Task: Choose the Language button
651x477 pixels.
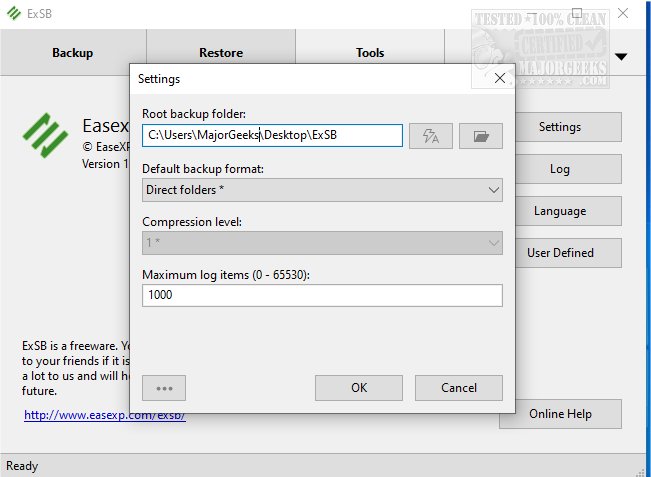Action: pyautogui.click(x=568, y=211)
